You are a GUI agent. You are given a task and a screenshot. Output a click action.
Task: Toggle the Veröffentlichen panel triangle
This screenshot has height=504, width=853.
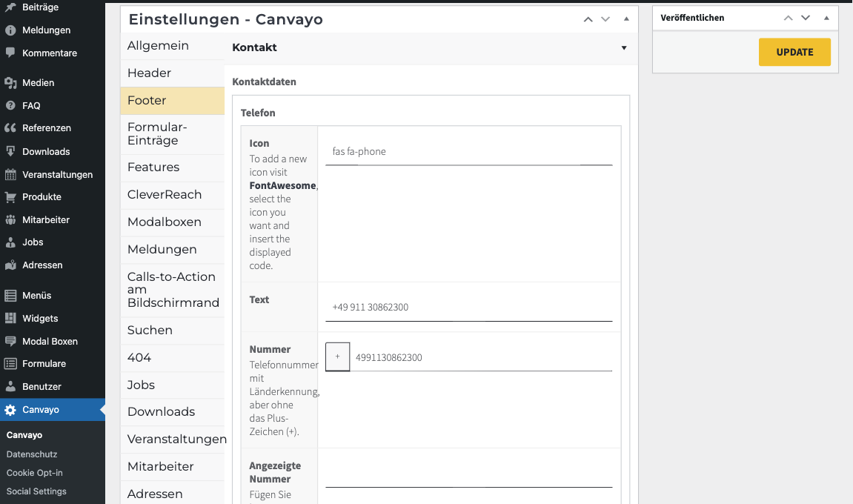pos(826,18)
